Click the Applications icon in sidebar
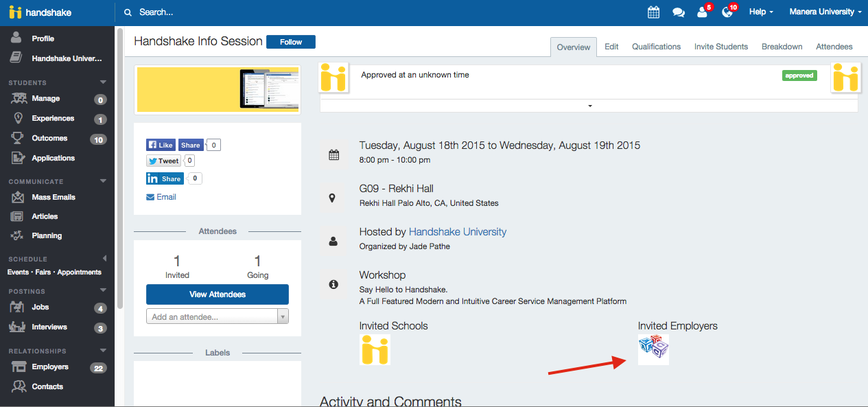Screen dimensions: 868x407 (18, 158)
